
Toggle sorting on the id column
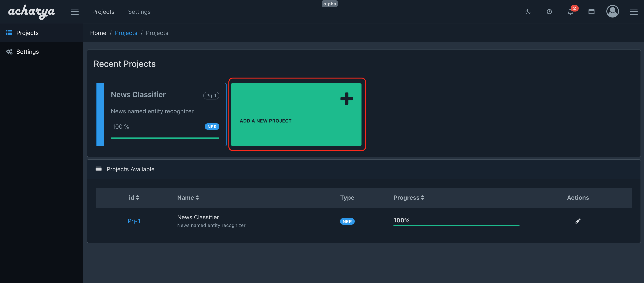(134, 198)
